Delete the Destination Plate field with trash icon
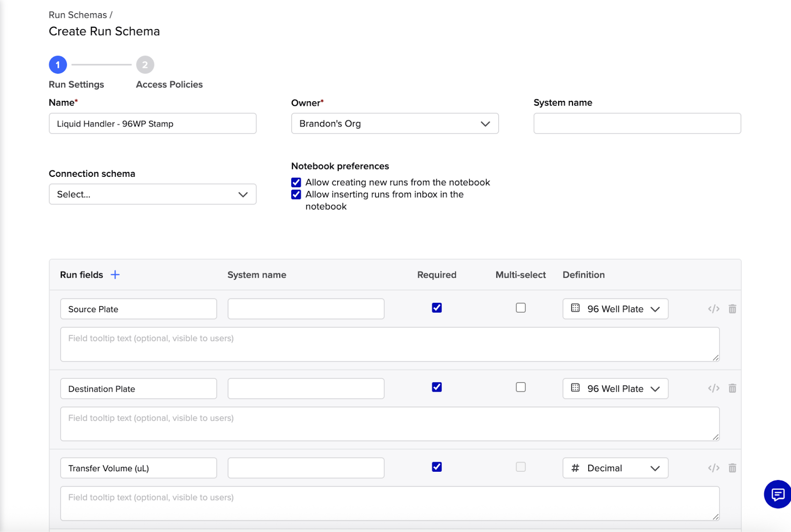The width and height of the screenshot is (791, 532). (732, 388)
